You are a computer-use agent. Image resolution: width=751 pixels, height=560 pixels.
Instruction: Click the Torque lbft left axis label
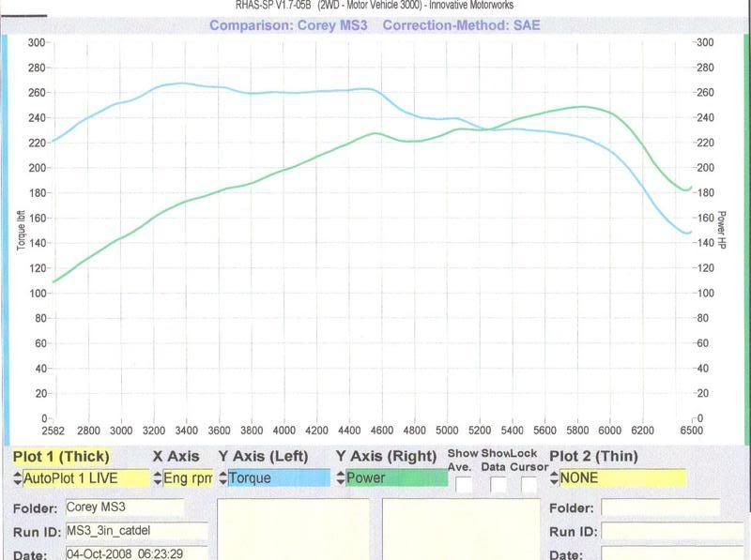coord(20,228)
